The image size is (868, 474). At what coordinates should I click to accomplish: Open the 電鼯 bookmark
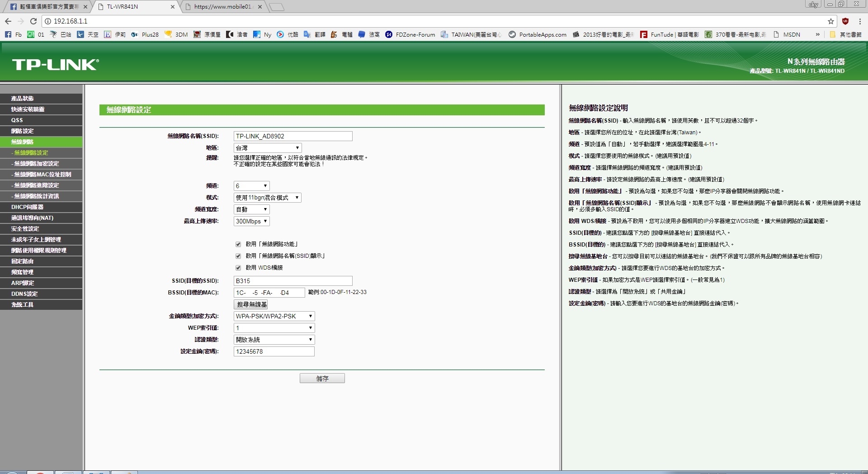[342, 34]
